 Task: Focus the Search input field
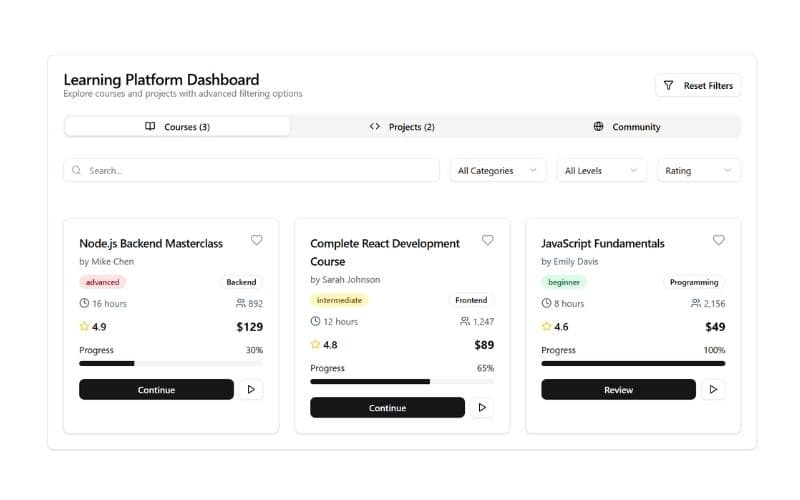click(x=260, y=171)
